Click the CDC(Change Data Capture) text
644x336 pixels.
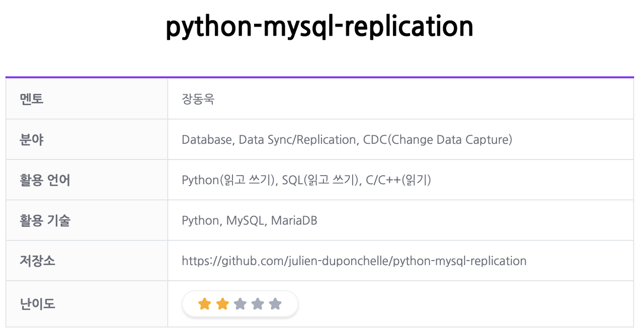click(438, 139)
